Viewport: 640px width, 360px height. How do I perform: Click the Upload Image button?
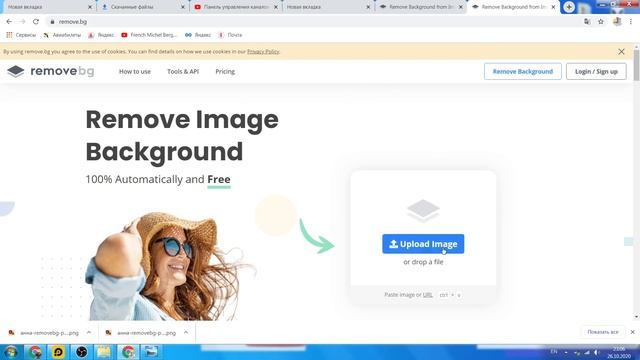tap(423, 244)
